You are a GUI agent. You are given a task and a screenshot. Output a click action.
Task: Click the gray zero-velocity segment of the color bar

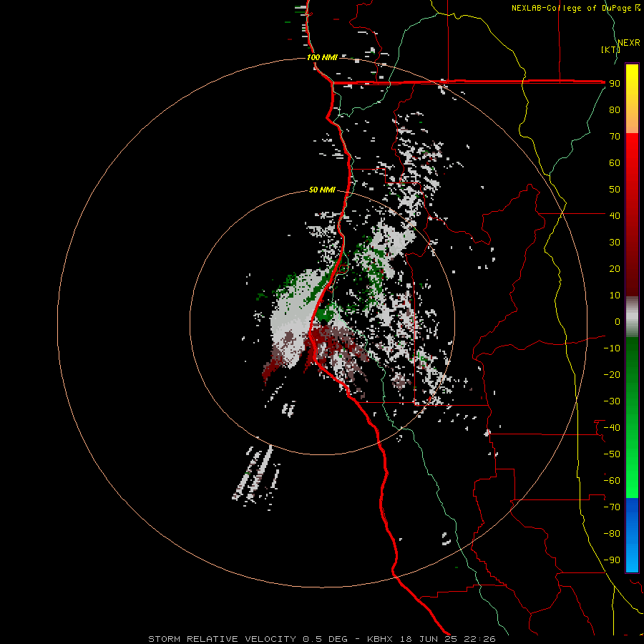point(632,317)
